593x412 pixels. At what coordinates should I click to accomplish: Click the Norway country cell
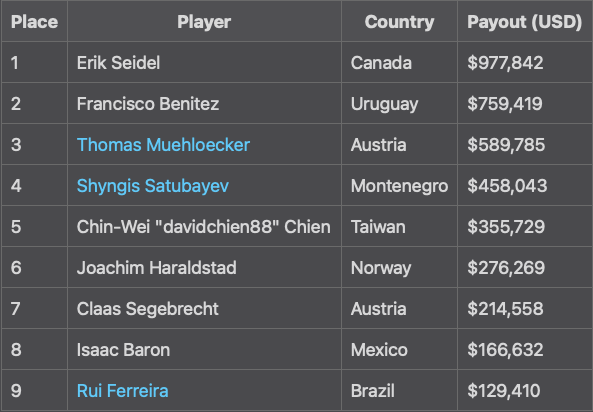point(399,267)
